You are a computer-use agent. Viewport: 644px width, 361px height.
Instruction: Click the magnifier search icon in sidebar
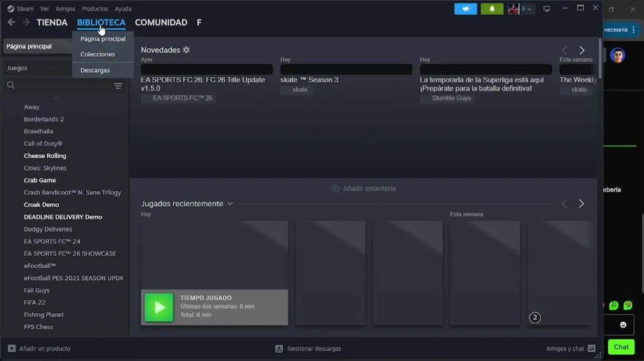(11, 85)
